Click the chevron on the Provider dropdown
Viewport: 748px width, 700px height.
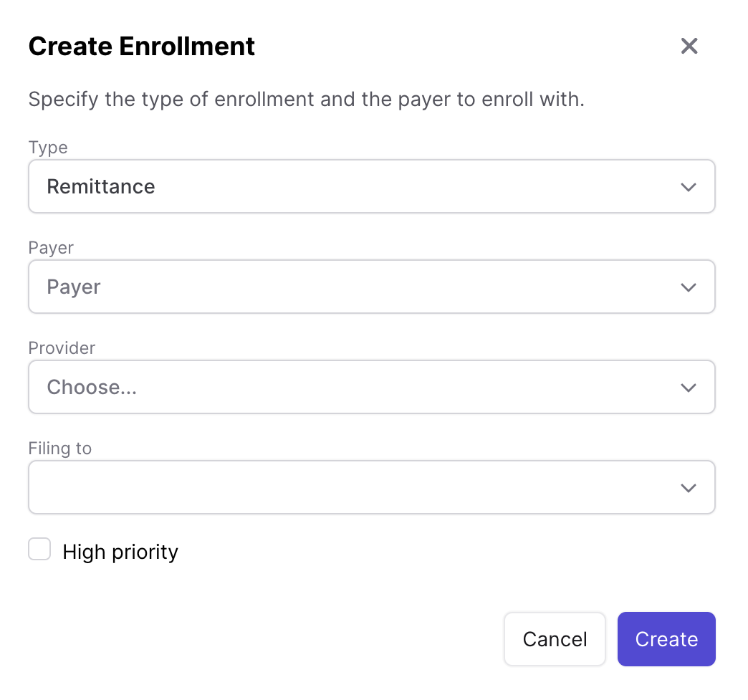tap(689, 387)
